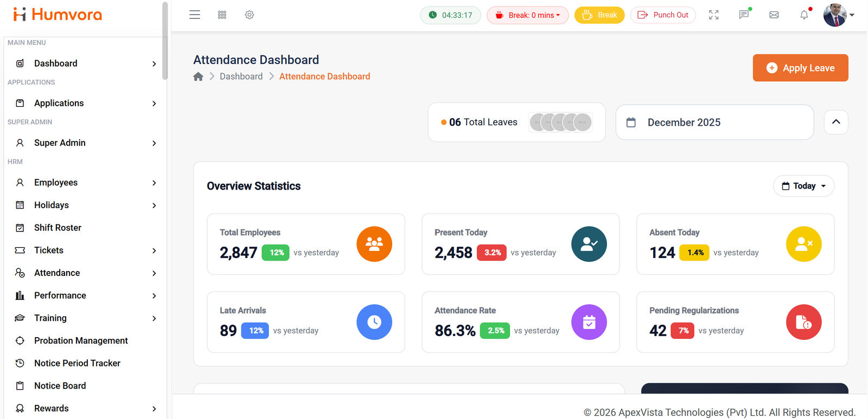Collapse the section using the chevron-up button
The height and width of the screenshot is (419, 868).
click(x=836, y=122)
